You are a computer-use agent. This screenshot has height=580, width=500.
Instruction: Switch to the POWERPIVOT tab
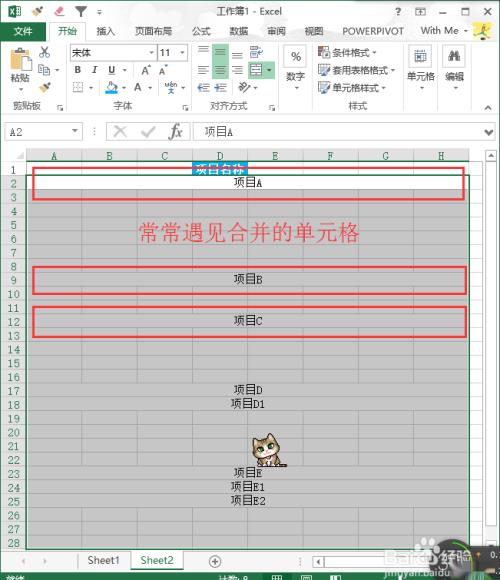point(373,31)
